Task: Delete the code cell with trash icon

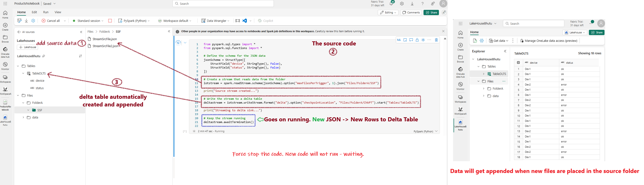Action: 436,40
